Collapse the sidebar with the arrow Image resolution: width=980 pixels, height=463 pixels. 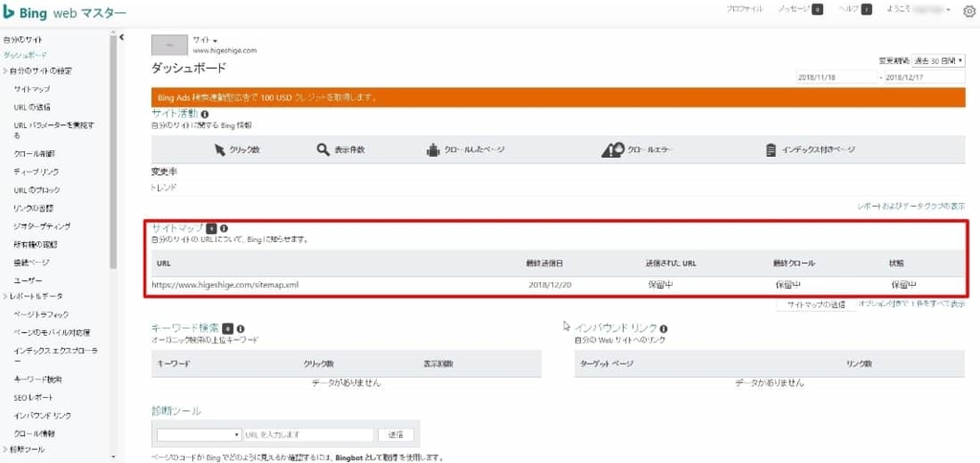coord(122,37)
